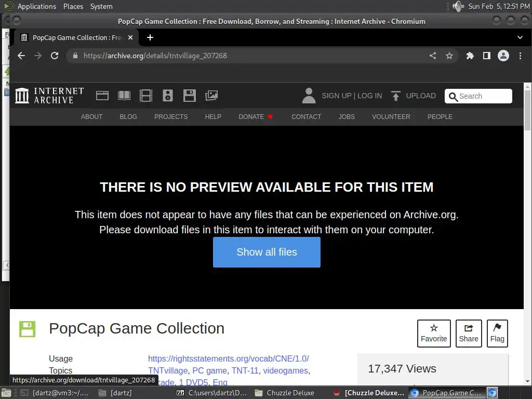
Task: Bookmark this page with the star icon
Action: [x=449, y=56]
